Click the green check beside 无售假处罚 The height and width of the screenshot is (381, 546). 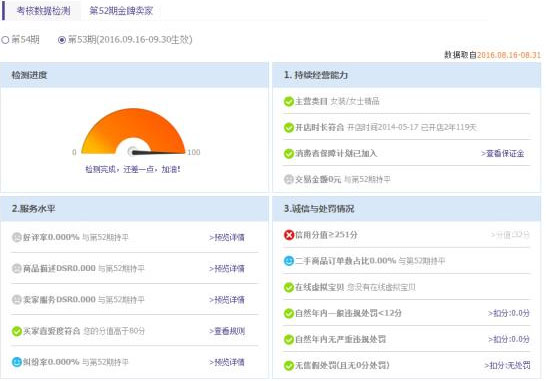[x=289, y=365]
